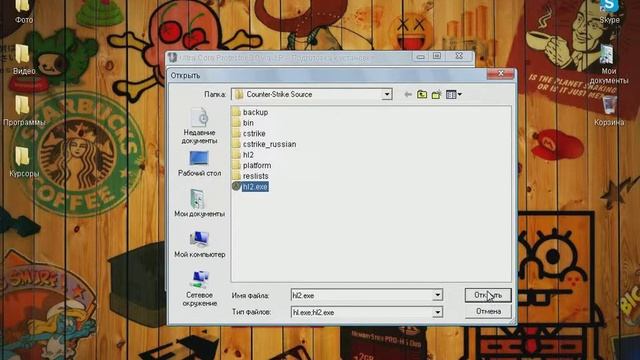640x360 pixels.
Task: Open the Программы desktop folder
Action: [x=24, y=111]
